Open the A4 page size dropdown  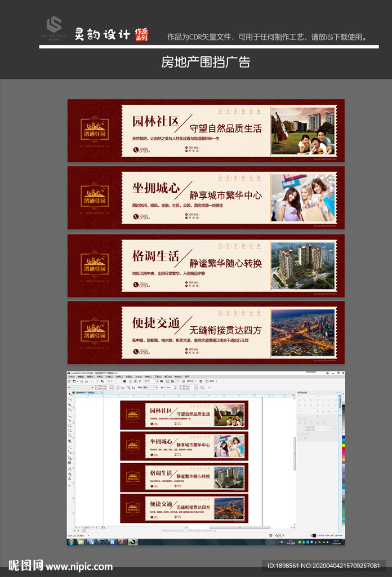92,388
